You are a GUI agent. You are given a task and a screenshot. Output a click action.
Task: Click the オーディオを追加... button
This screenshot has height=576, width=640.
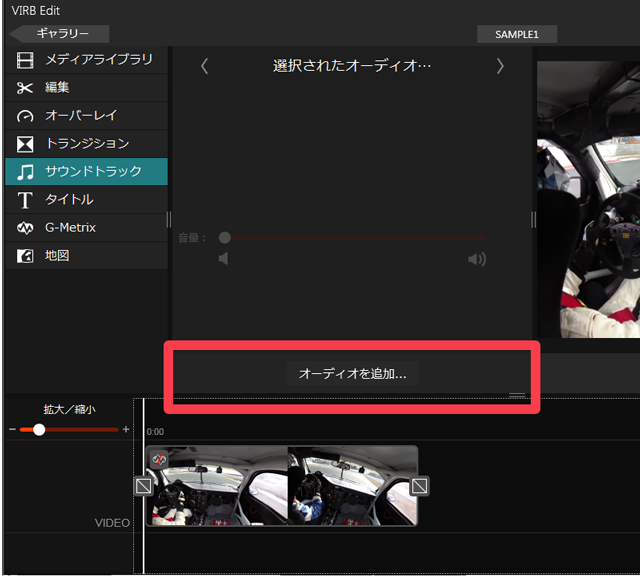(353, 373)
